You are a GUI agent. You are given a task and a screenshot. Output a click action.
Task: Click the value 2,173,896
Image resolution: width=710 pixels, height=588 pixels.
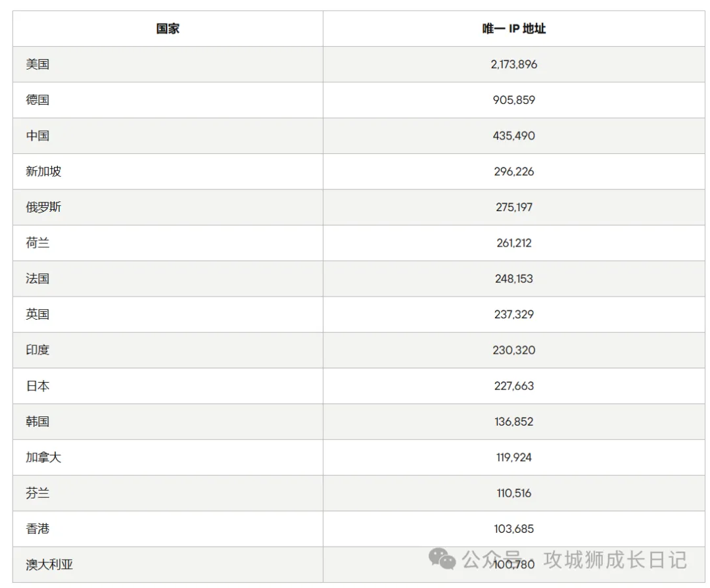pos(513,64)
